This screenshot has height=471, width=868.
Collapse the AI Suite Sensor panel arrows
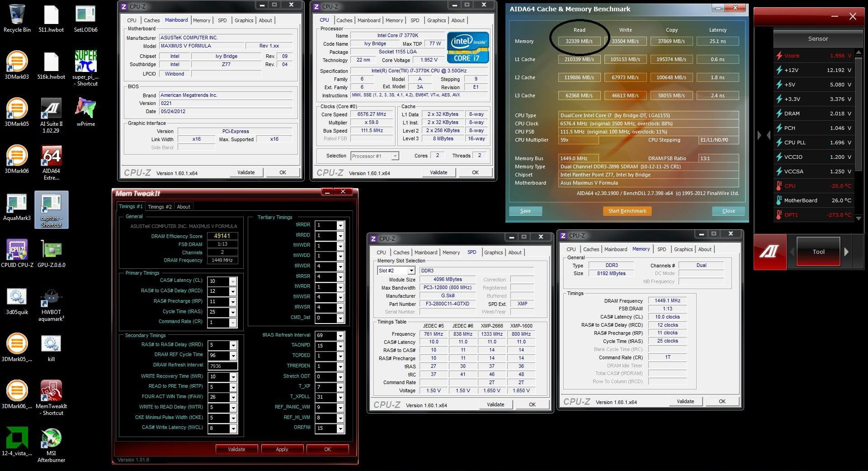pos(764,135)
